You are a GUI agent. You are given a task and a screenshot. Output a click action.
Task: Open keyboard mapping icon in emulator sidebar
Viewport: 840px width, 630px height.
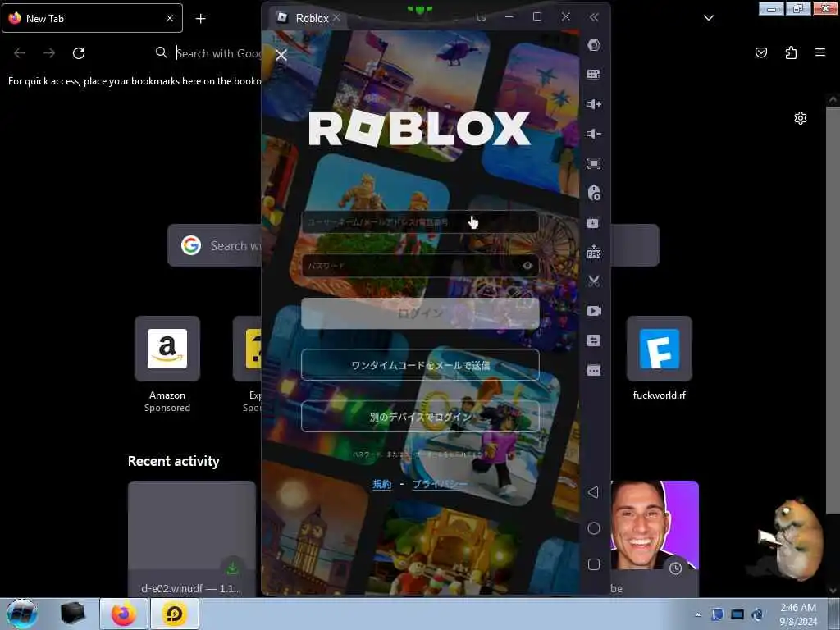click(594, 74)
